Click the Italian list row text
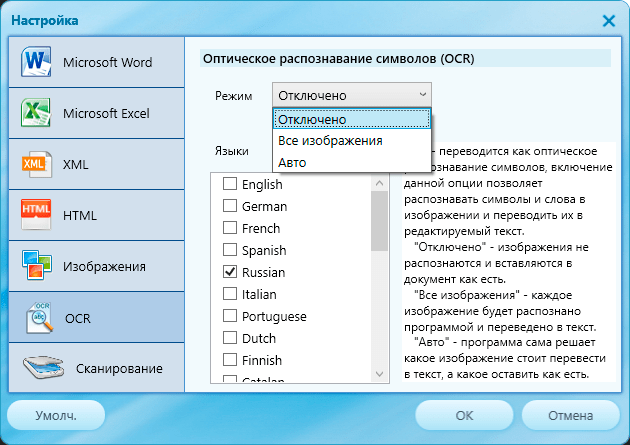Viewport: 630px width, 445px height. pyautogui.click(x=259, y=294)
